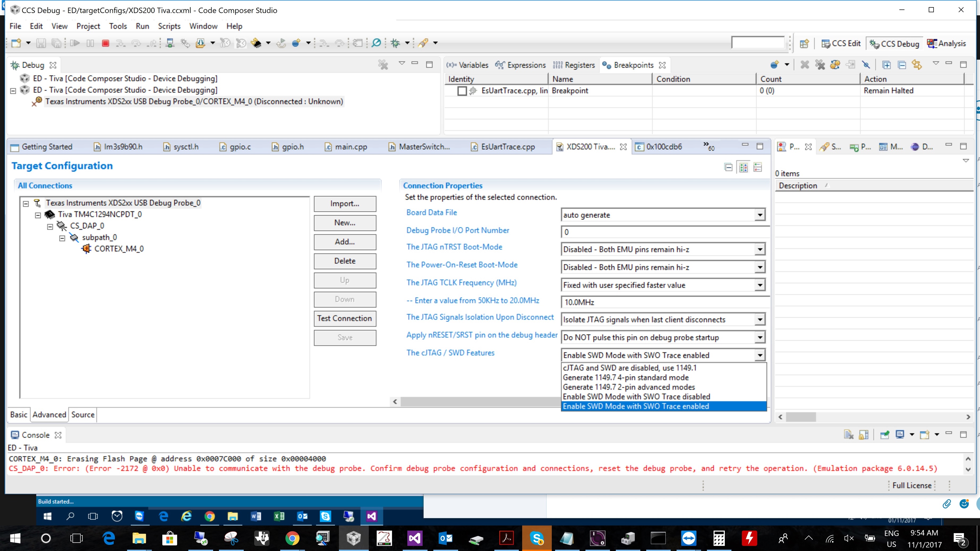
Task: Open the Registers tab
Action: pos(574,65)
